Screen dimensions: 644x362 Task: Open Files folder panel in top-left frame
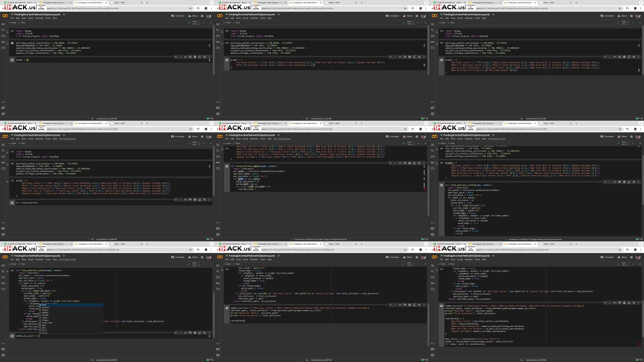tap(3, 48)
